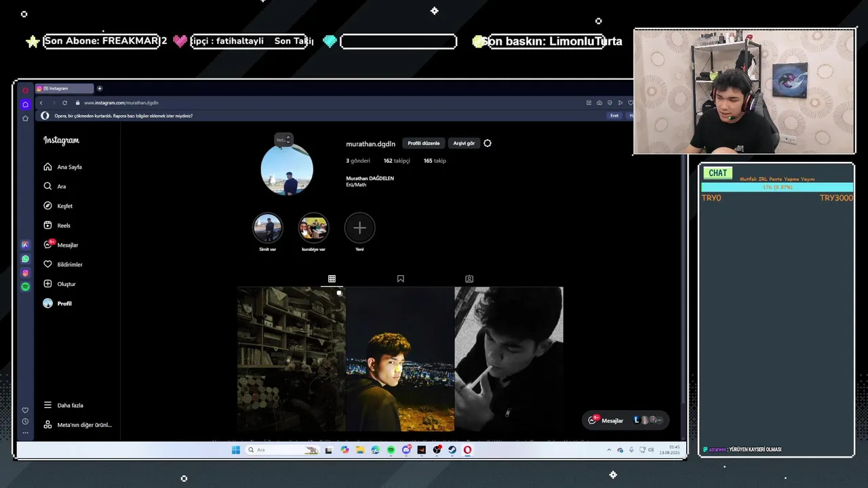The image size is (868, 488).
Task: Click the Instagram logo wordmark
Action: click(61, 140)
